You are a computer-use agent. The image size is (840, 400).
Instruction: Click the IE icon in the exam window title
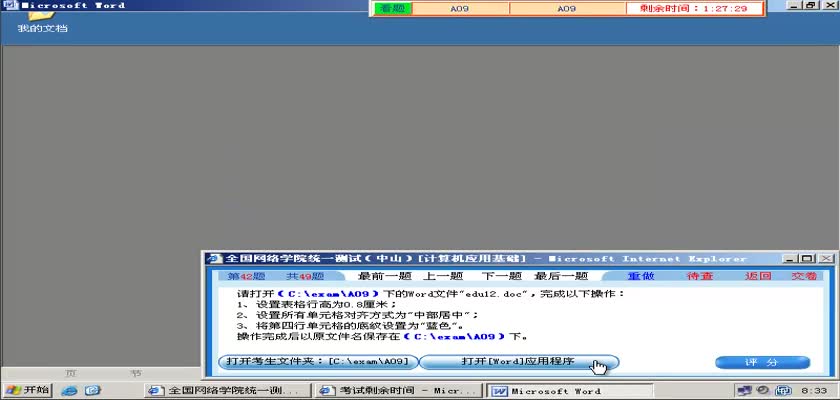[x=215, y=259]
